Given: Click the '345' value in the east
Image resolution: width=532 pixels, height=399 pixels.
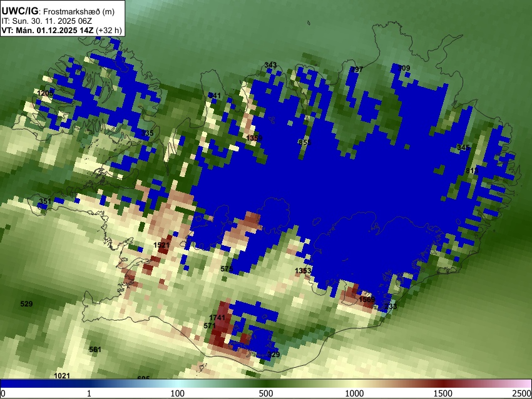Looking at the screenshot, I should point(463,148).
